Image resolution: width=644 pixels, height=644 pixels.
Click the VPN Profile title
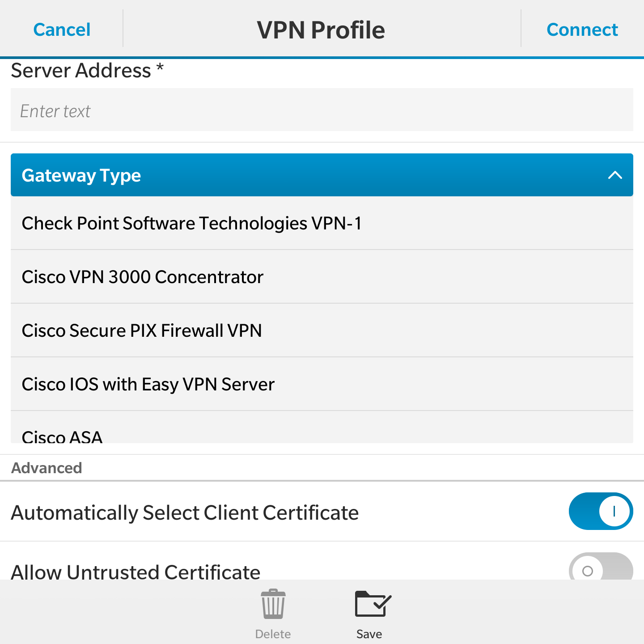pos(321,30)
